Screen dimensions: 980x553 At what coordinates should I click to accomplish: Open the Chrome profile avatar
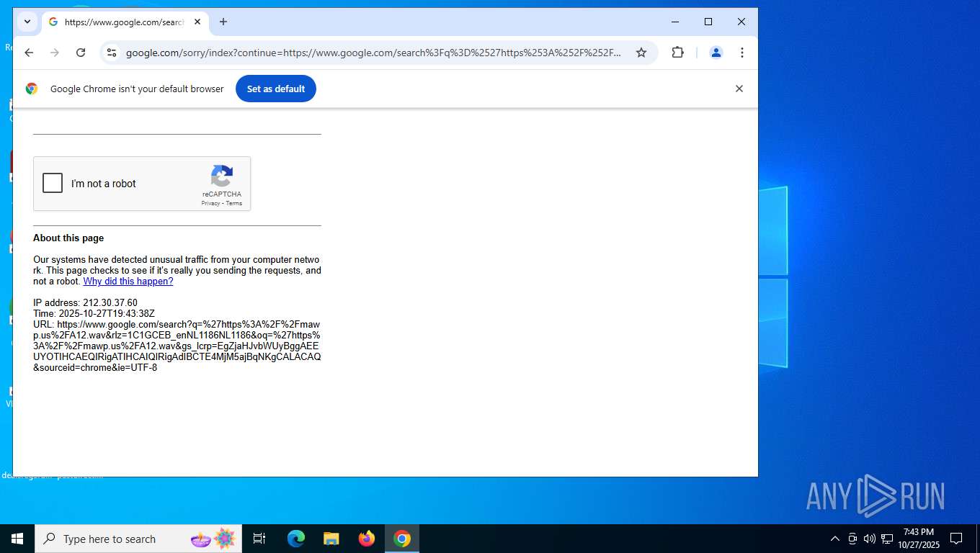[716, 53]
